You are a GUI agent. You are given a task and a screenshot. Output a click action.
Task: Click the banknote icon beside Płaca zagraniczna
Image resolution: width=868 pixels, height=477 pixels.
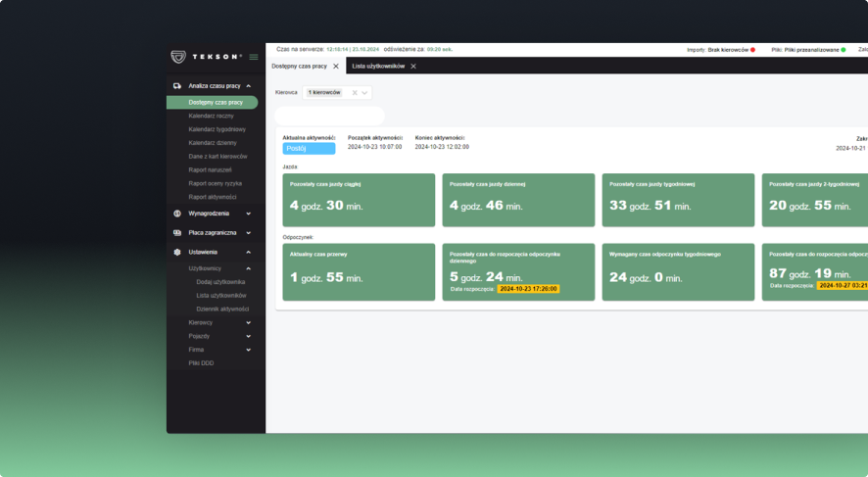tap(177, 232)
